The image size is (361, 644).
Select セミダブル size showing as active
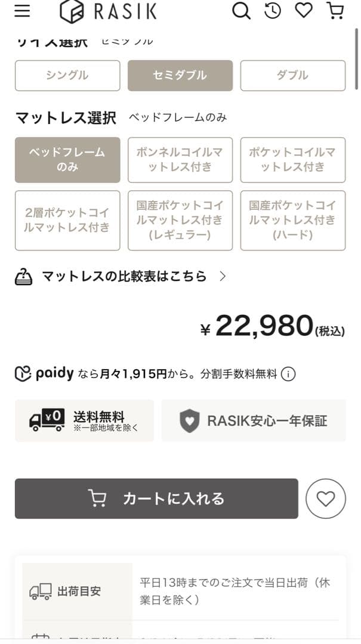180,75
